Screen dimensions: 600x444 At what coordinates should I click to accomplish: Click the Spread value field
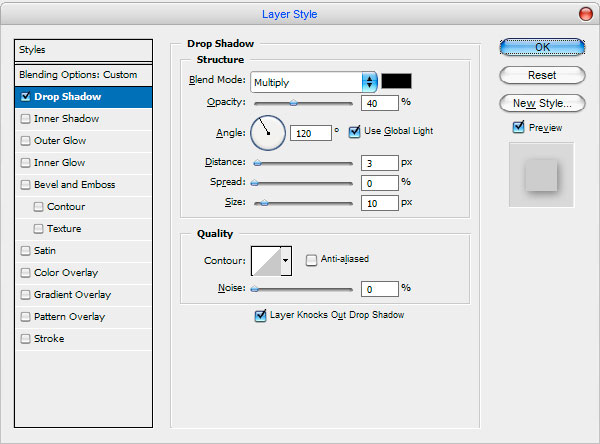point(380,183)
